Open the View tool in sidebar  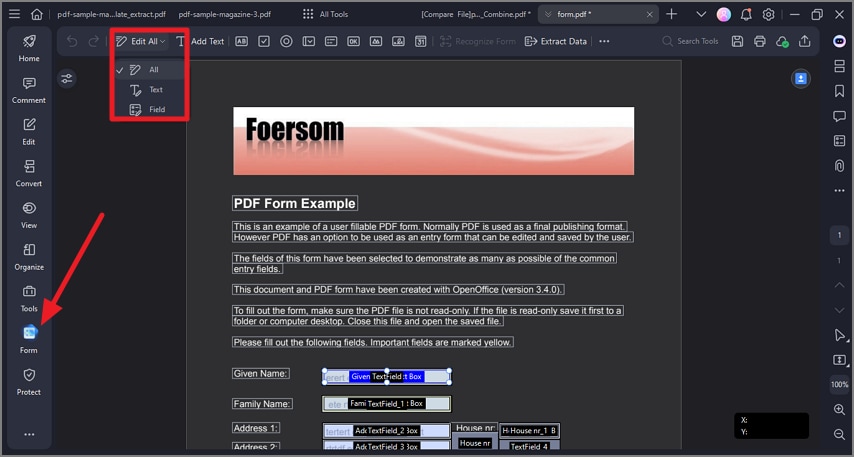(29, 215)
